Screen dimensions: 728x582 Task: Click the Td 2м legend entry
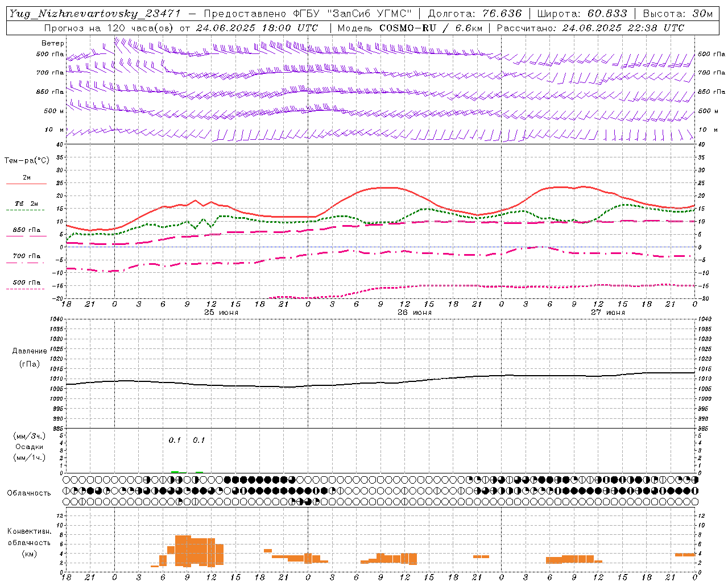tap(27, 203)
